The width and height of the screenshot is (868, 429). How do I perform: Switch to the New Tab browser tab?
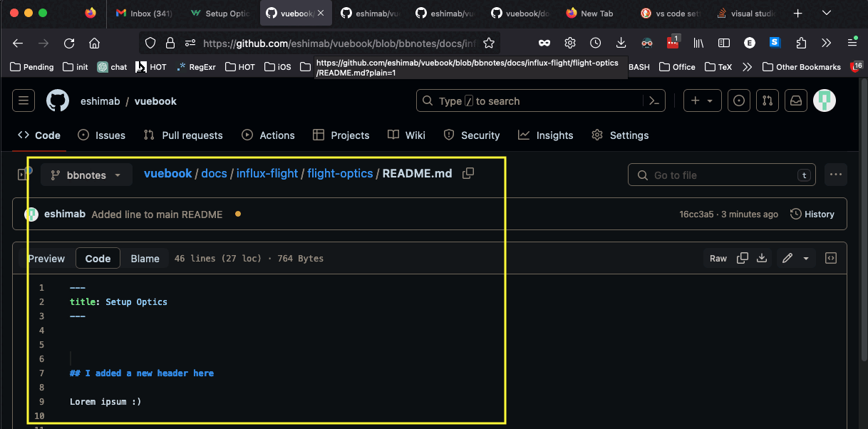tap(591, 13)
